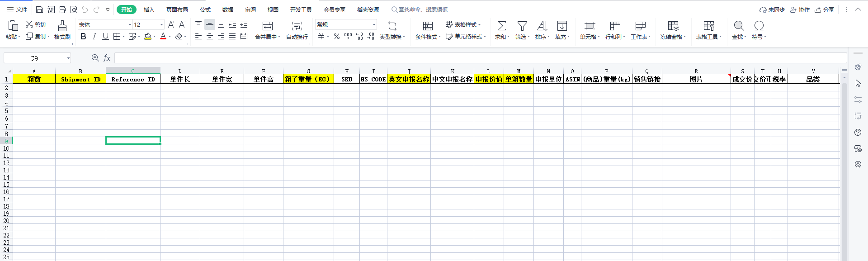Toggle horizontal left align button
This screenshot has width=868, height=261.
198,36
